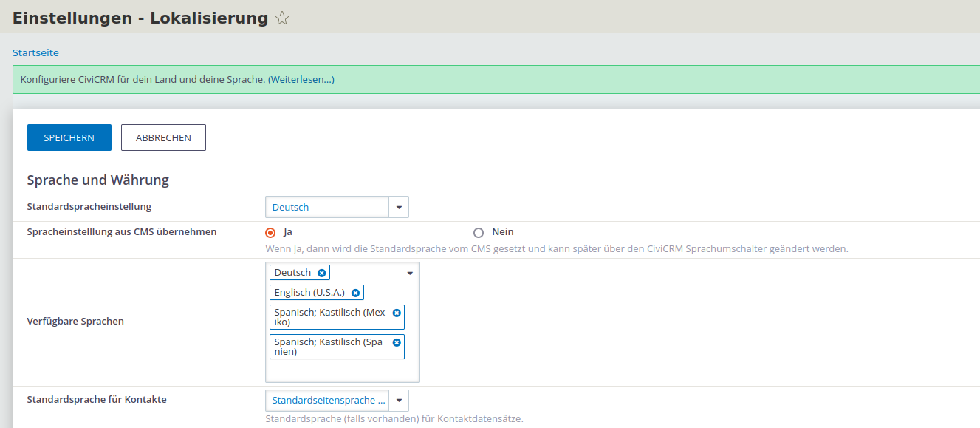Open the Standardspracheinstellung dropdown
Image resolution: width=980 pixels, height=428 pixels.
[x=398, y=207]
